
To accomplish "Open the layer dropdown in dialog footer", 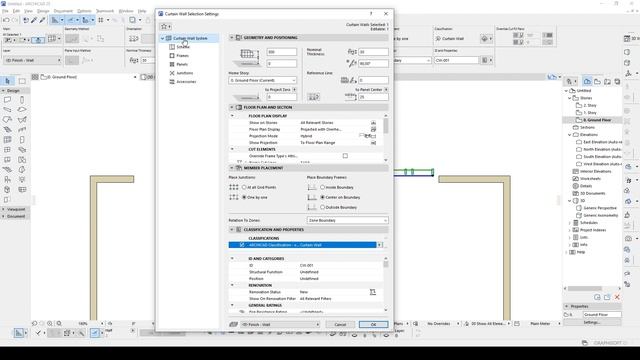I will (280, 324).
